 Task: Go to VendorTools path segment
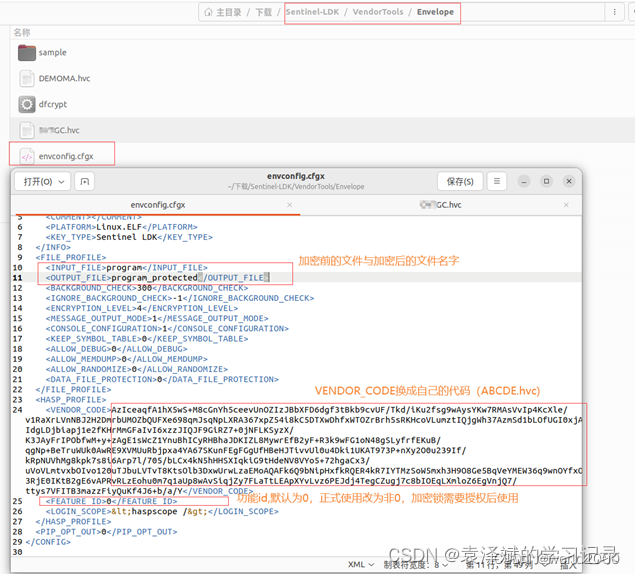[378, 12]
